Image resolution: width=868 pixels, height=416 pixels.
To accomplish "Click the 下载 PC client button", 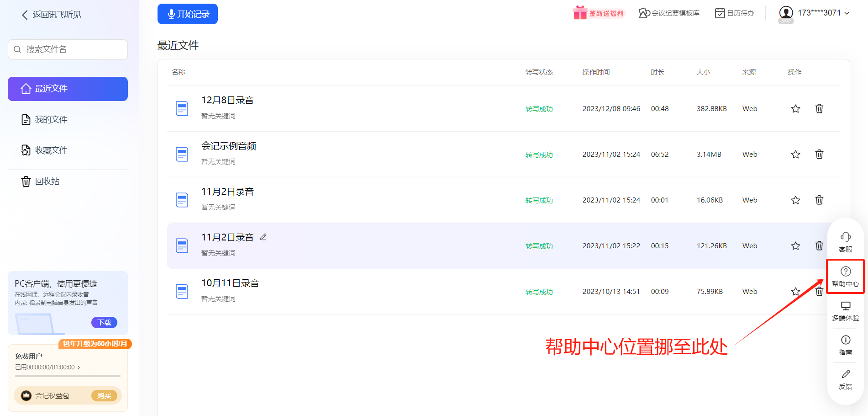I will pos(104,323).
